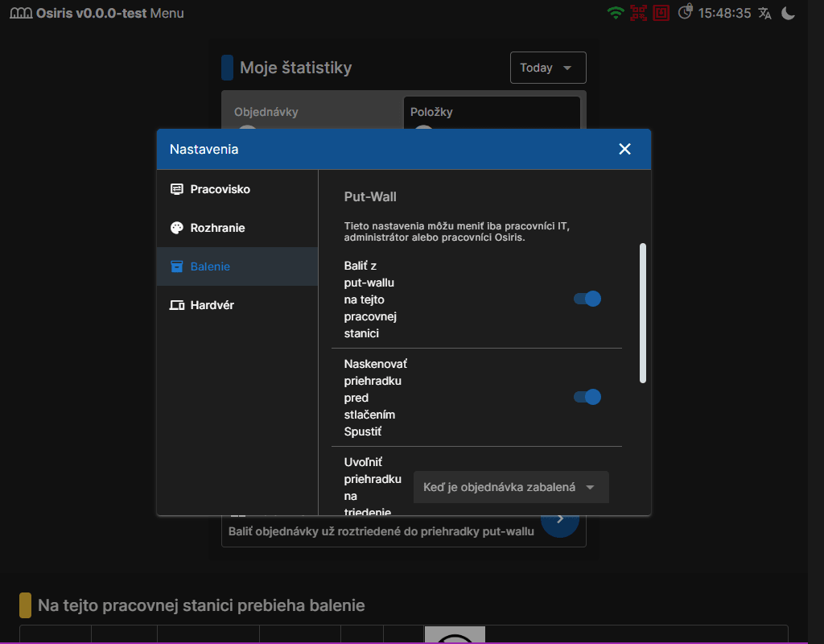
Task: Open the Menu link in header
Action: (167, 13)
